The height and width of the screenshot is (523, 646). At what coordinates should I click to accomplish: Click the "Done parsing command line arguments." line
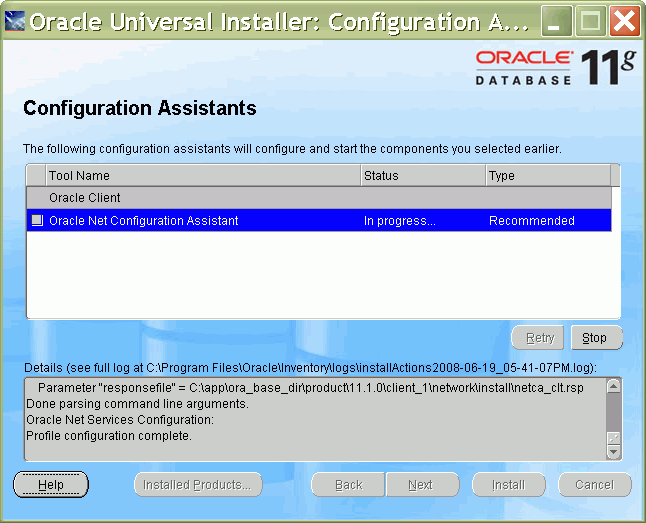(137, 403)
